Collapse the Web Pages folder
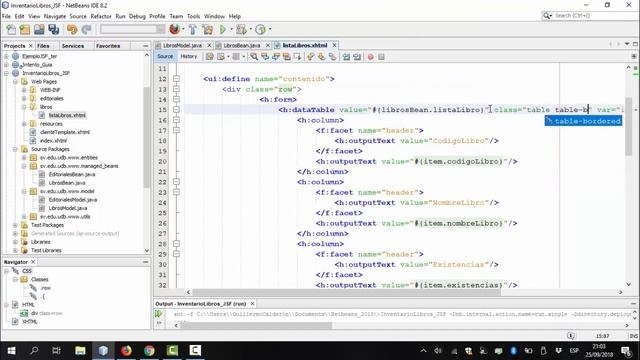The width and height of the screenshot is (640, 360). 15,82
